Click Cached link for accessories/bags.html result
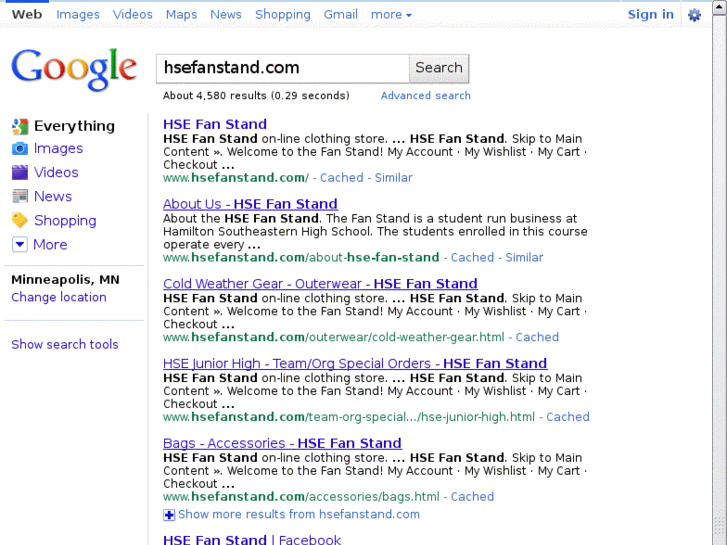Image resolution: width=727 pixels, height=545 pixels. (x=472, y=497)
